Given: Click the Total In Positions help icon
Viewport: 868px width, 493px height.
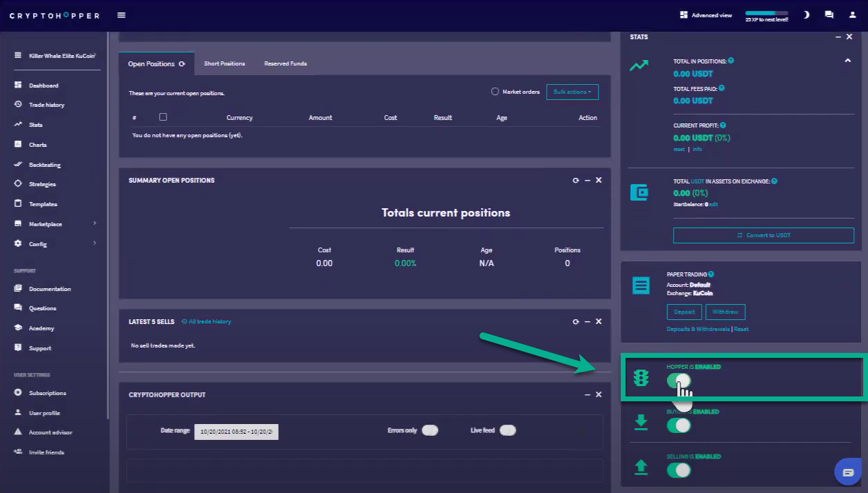Looking at the screenshot, I should tap(731, 61).
